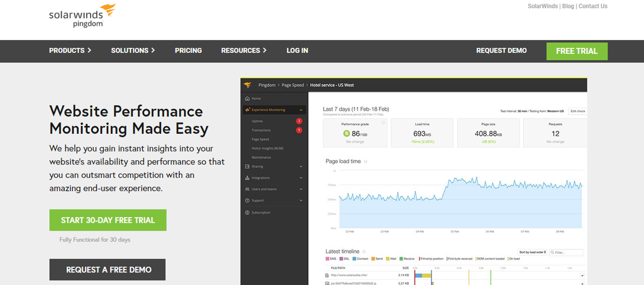
Task: Collapse the Experience Monitoring section chevron
Action: click(301, 110)
